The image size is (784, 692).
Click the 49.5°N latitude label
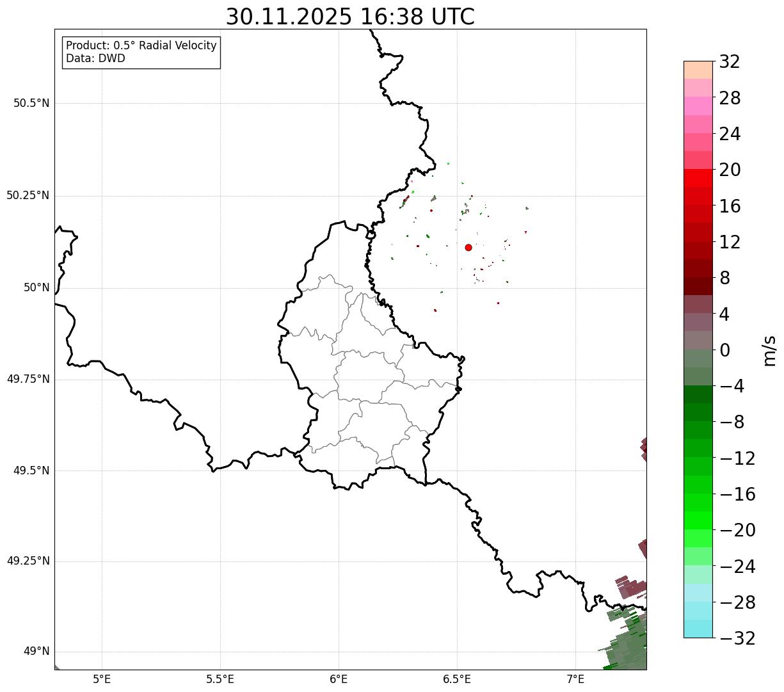point(31,471)
